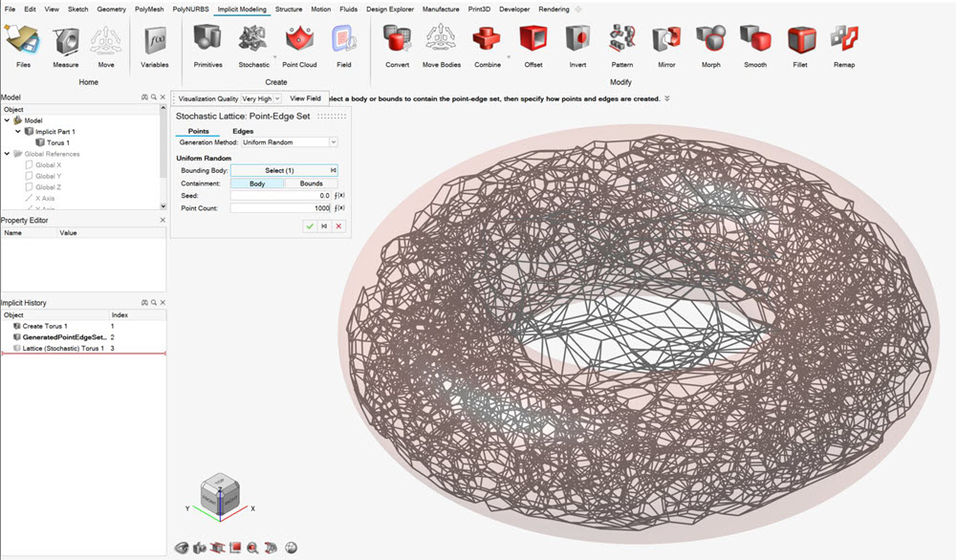This screenshot has width=957, height=560.
Task: Set Containment to Body
Action: click(x=256, y=183)
